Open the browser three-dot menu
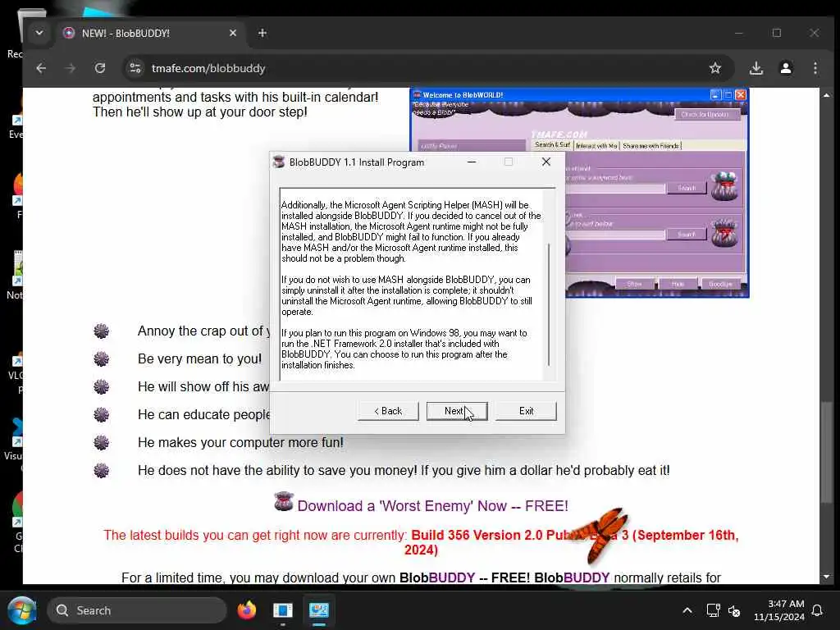The width and height of the screenshot is (840, 630). click(815, 68)
